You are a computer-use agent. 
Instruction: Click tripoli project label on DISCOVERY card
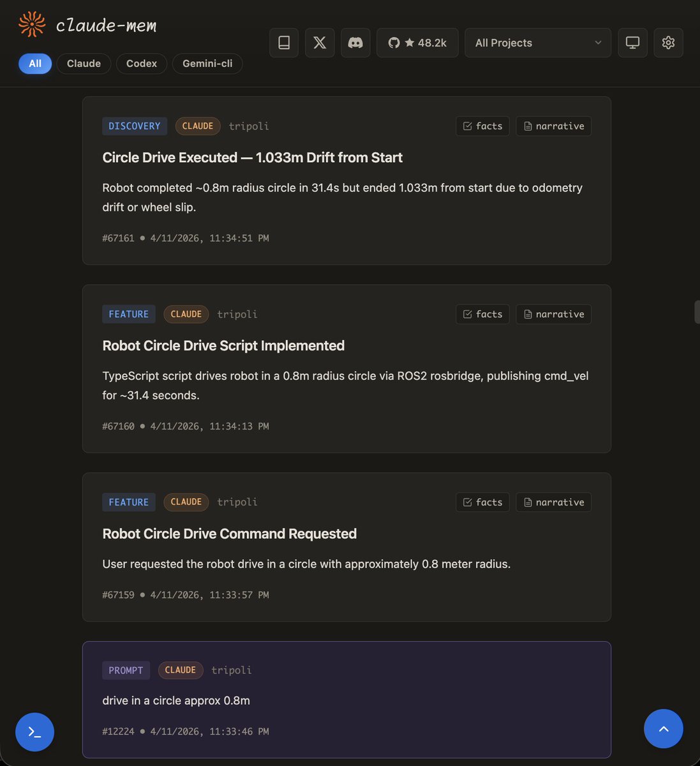(249, 126)
